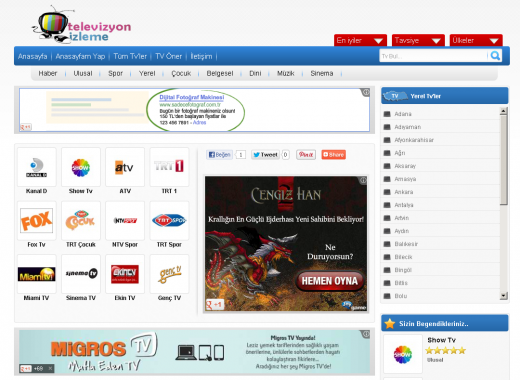Click the Migros TV banner advertisement
The height and width of the screenshot is (380, 520).
point(194,352)
